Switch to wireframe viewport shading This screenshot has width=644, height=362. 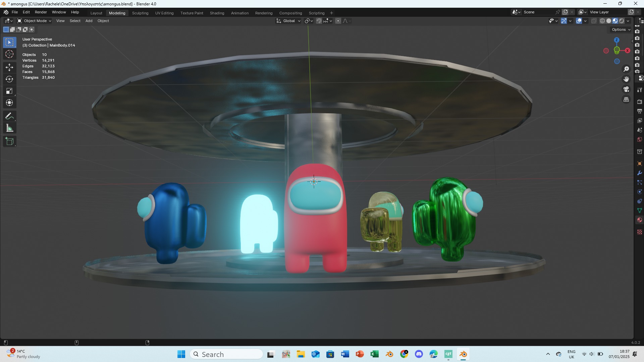click(602, 21)
